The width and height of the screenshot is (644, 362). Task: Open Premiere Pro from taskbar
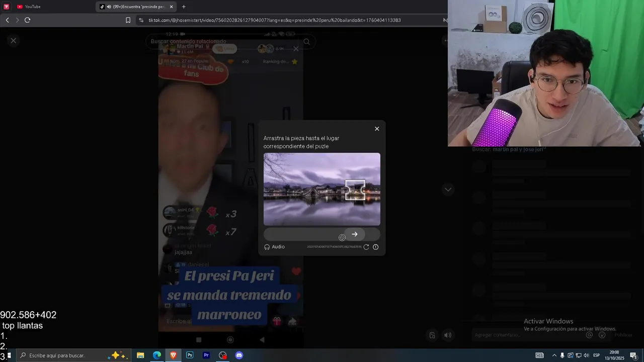point(206,355)
